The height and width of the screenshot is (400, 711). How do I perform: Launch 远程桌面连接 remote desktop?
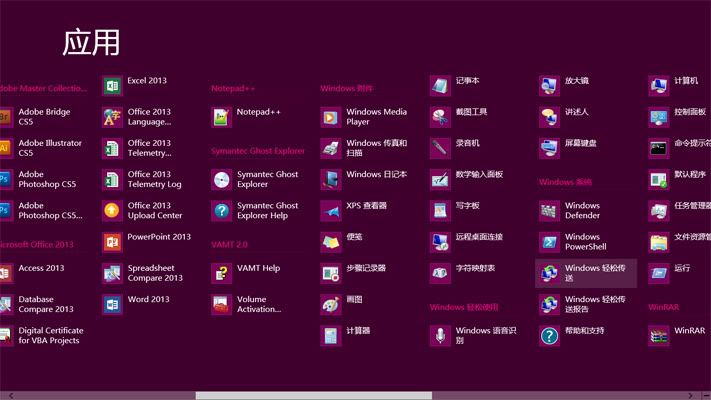tap(467, 242)
